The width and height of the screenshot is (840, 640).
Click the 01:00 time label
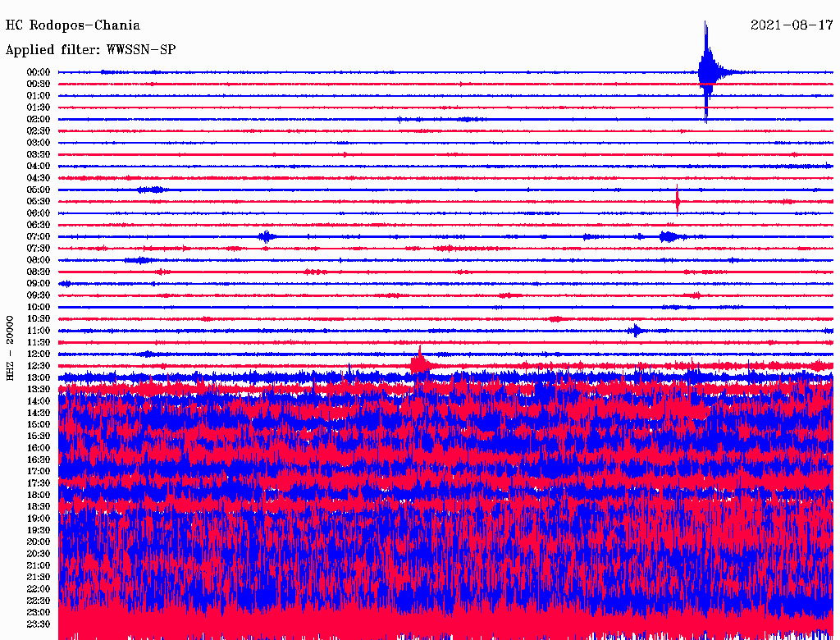[x=39, y=95]
